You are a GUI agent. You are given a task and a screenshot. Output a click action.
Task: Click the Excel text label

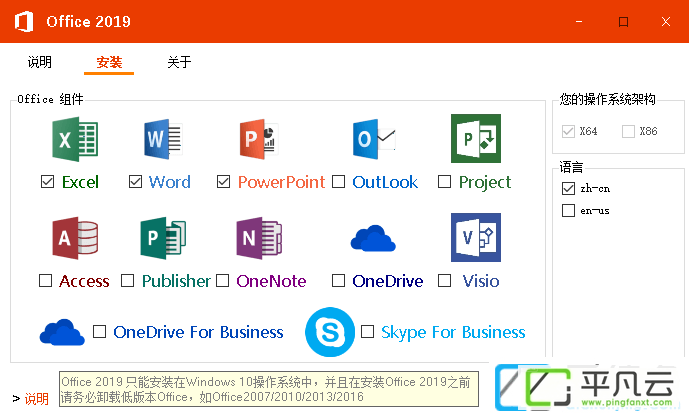tap(80, 182)
